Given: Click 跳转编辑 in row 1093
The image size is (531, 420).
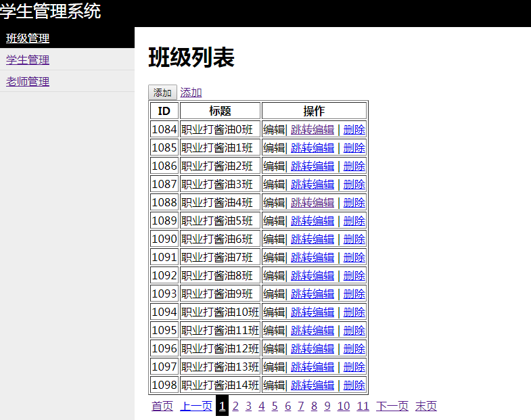Looking at the screenshot, I should pos(313,294).
